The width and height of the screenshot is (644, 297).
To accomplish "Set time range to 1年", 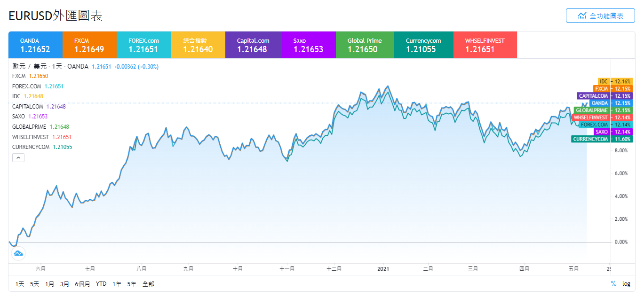I will 117,284.
